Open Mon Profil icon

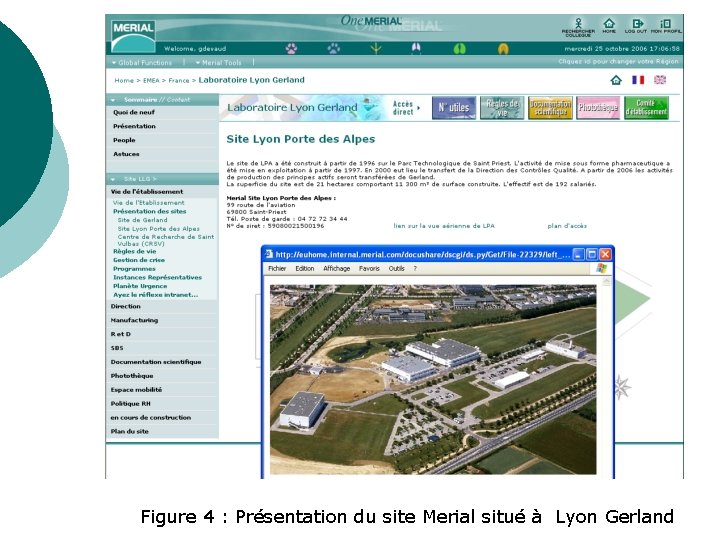(x=666, y=26)
